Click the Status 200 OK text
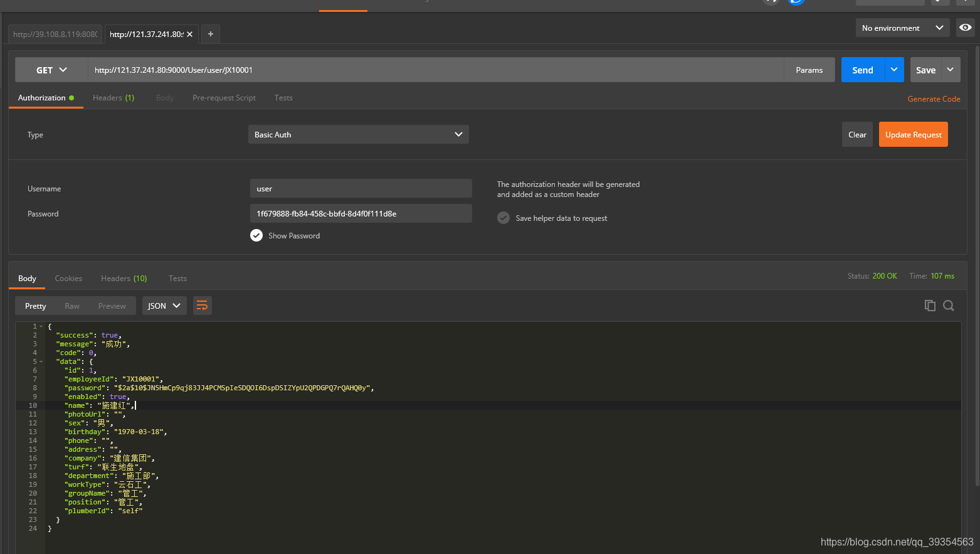 coord(872,276)
